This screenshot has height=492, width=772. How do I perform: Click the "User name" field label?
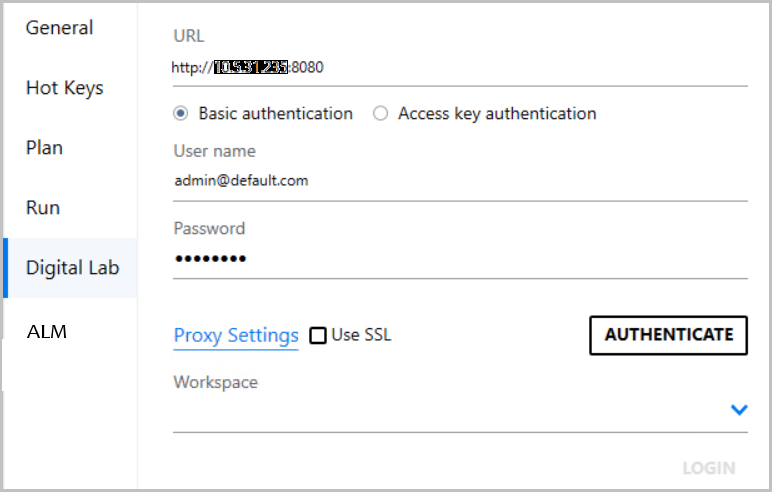[x=214, y=151]
